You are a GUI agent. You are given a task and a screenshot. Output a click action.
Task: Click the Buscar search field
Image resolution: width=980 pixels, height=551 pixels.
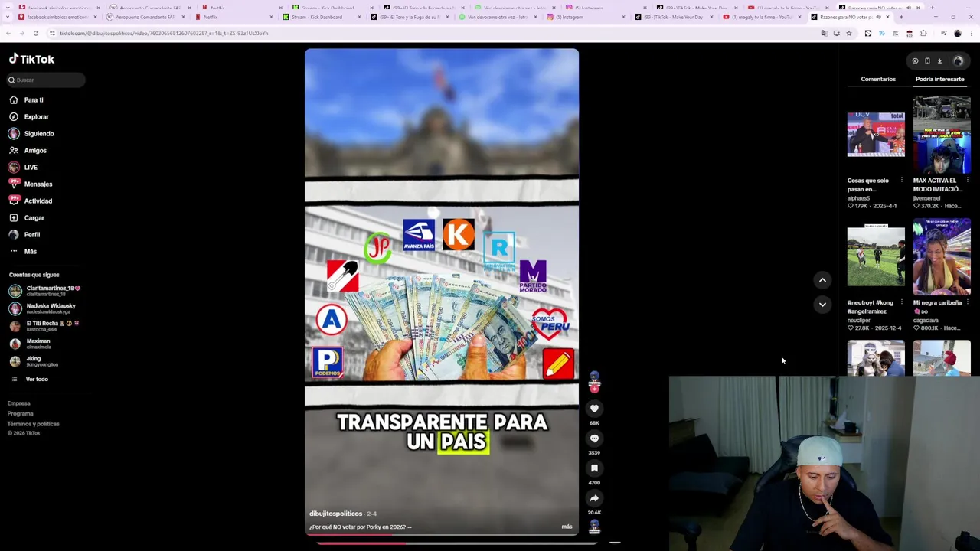(x=46, y=80)
